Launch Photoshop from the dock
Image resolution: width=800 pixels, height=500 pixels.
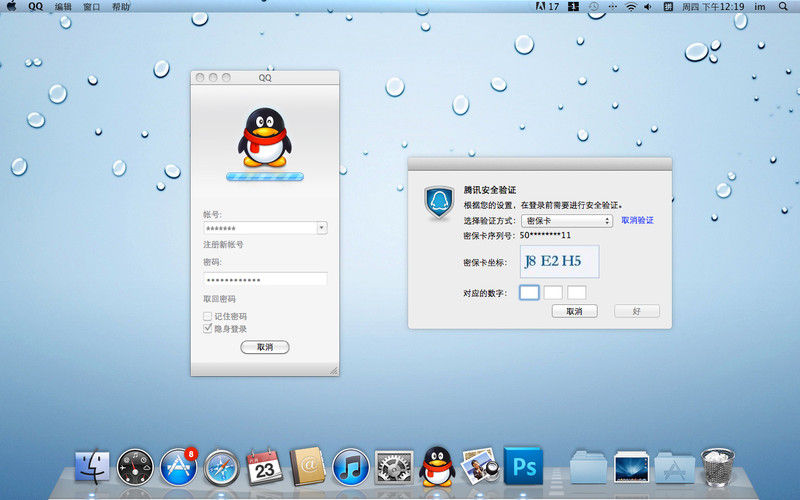[523, 466]
